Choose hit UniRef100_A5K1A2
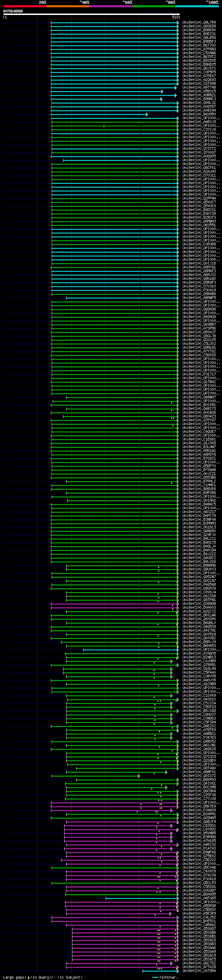This screenshot has height=980, width=222. click(199, 451)
